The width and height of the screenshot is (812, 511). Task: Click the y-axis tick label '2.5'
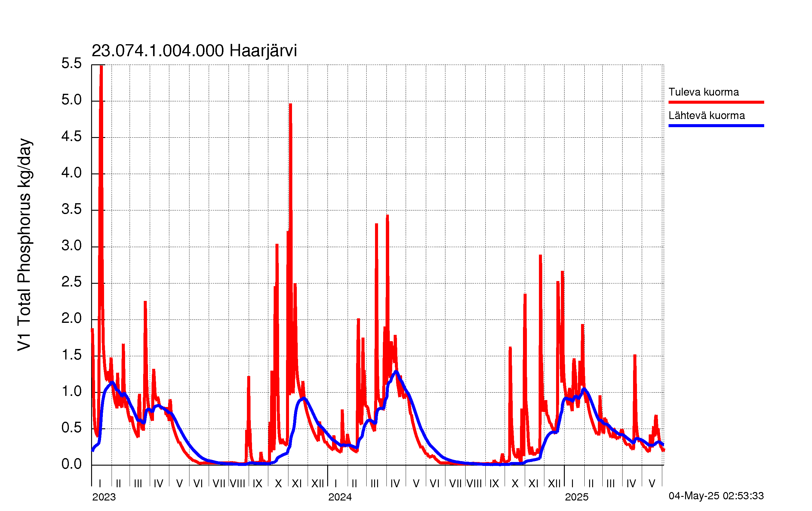[x=72, y=282]
